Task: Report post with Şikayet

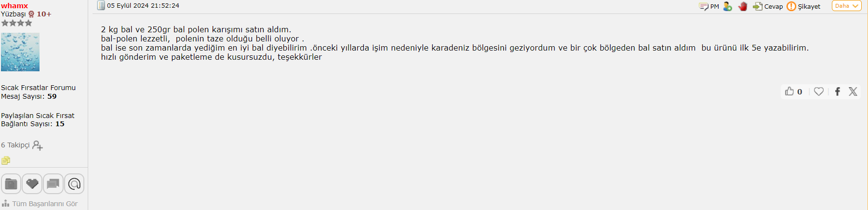Action: coord(803,6)
